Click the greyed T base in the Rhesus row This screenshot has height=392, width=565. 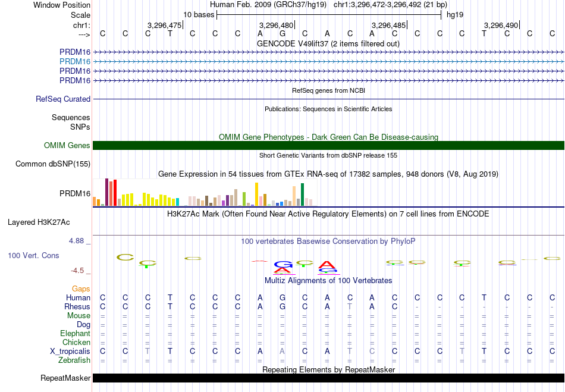click(x=350, y=306)
